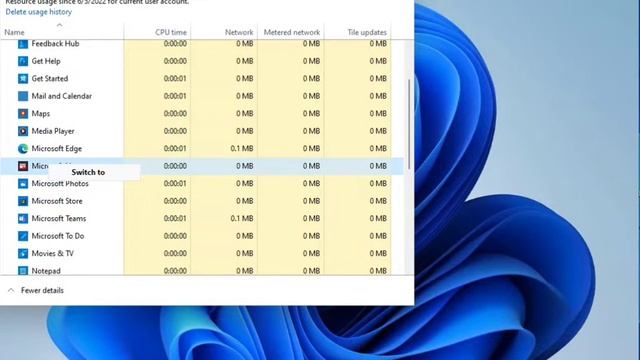The width and height of the screenshot is (640, 360).
Task: Click the Get Help app icon
Action: pos(23,61)
